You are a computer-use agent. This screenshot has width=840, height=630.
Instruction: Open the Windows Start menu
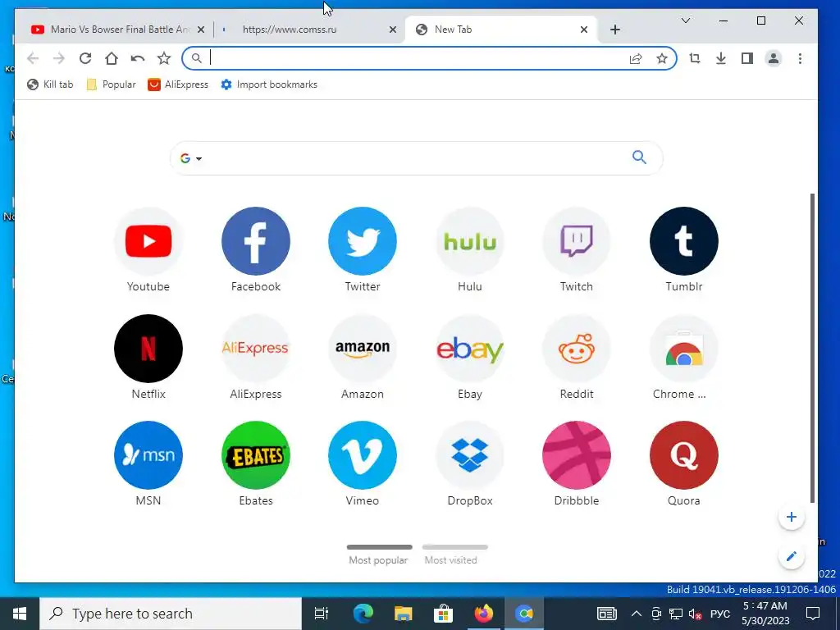(x=20, y=614)
